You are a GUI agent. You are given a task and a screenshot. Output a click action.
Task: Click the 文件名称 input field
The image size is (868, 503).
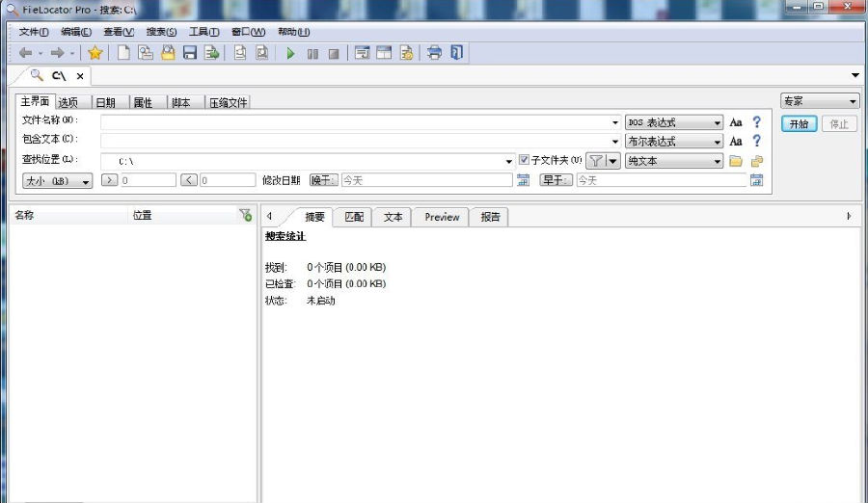coord(357,122)
